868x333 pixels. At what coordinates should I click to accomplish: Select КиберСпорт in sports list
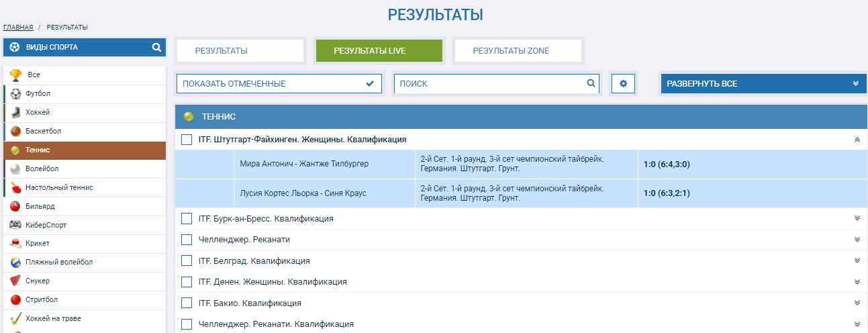click(85, 225)
